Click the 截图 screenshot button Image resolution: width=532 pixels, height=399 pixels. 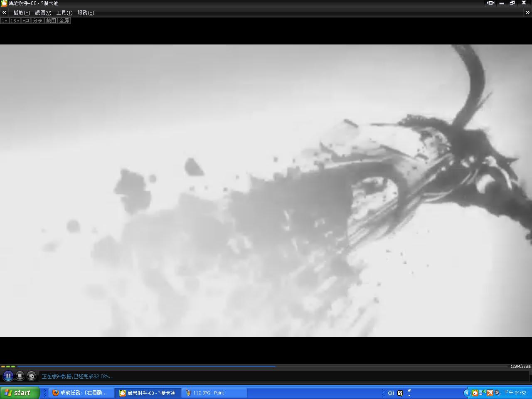coord(51,20)
